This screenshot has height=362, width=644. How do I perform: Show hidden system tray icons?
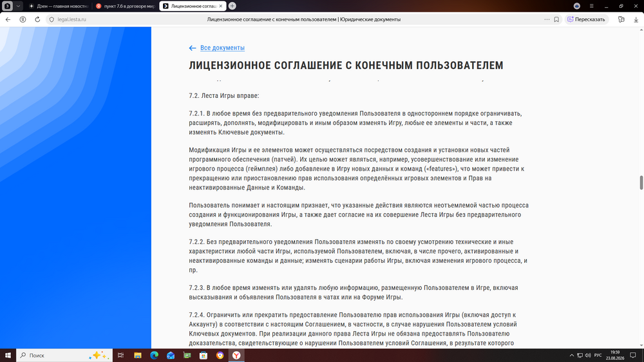click(x=571, y=356)
